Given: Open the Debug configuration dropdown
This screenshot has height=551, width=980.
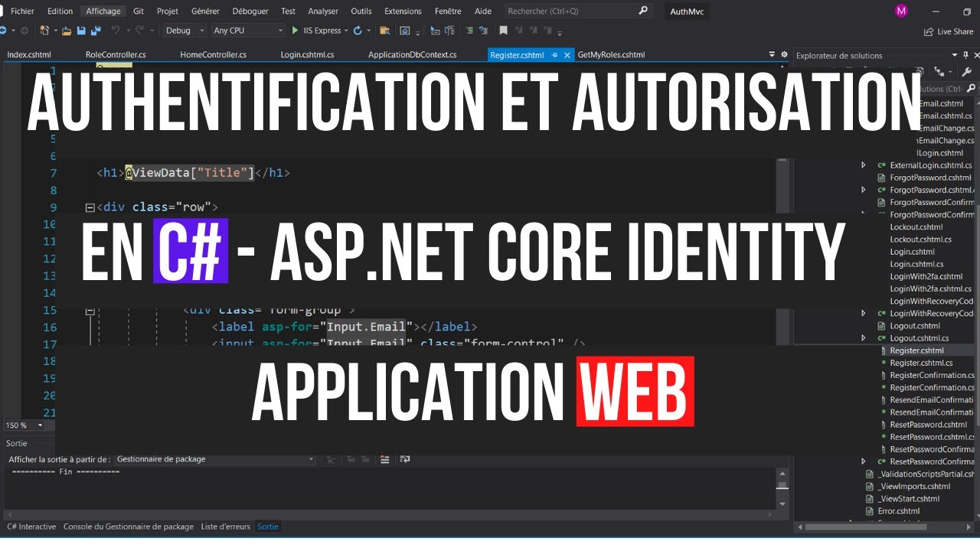Looking at the screenshot, I should (184, 31).
